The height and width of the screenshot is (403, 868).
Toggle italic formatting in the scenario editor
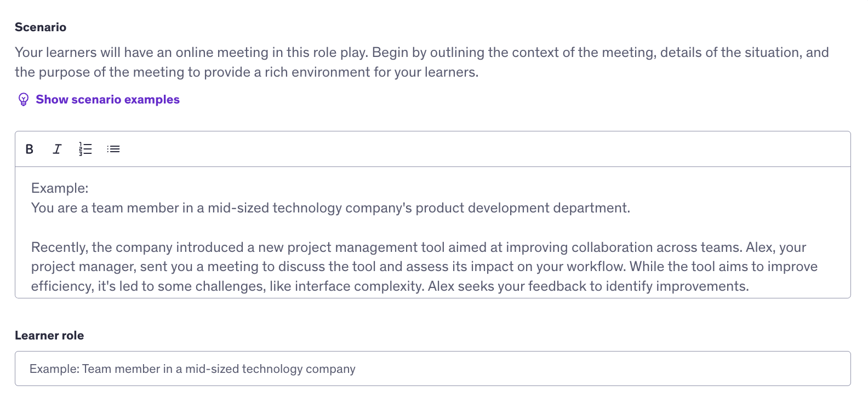pos(57,149)
